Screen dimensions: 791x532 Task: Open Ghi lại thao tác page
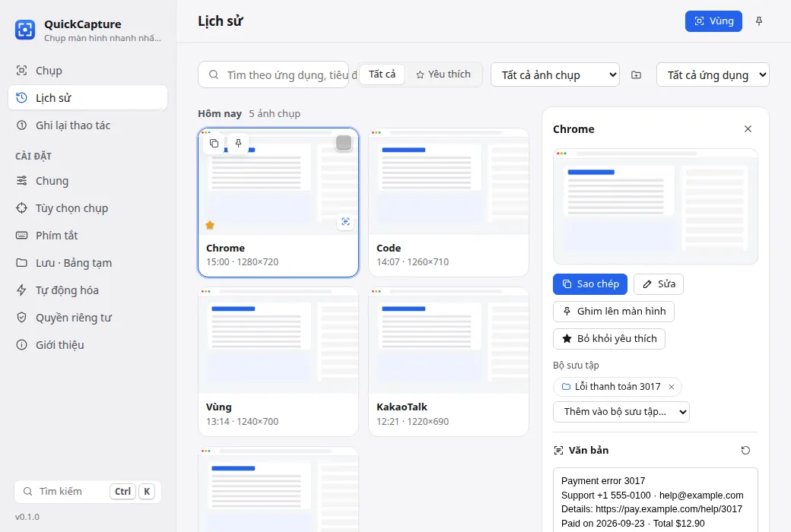[87, 125]
